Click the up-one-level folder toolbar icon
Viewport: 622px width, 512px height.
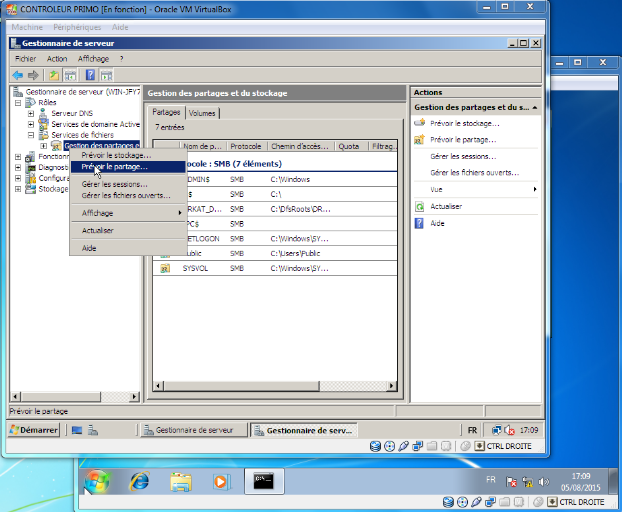point(54,75)
